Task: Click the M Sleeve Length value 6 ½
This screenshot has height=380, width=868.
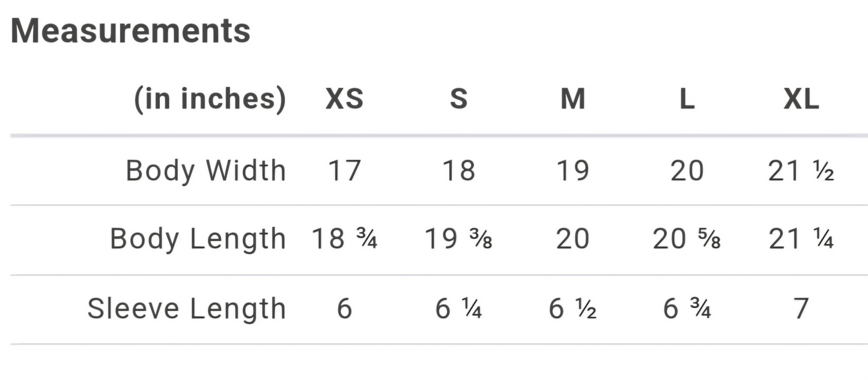Action: point(572,309)
